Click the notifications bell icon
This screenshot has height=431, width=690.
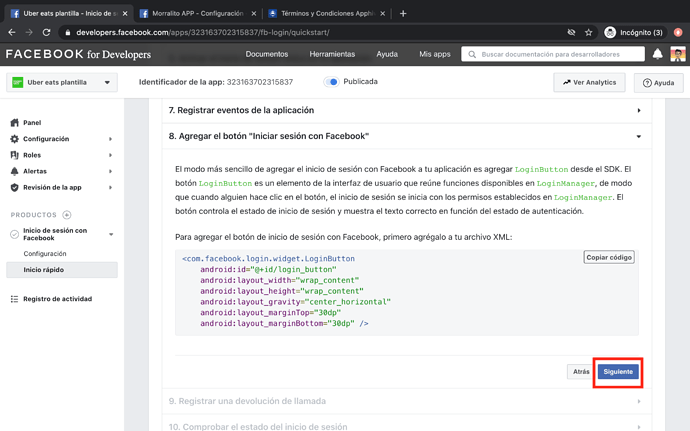(657, 54)
